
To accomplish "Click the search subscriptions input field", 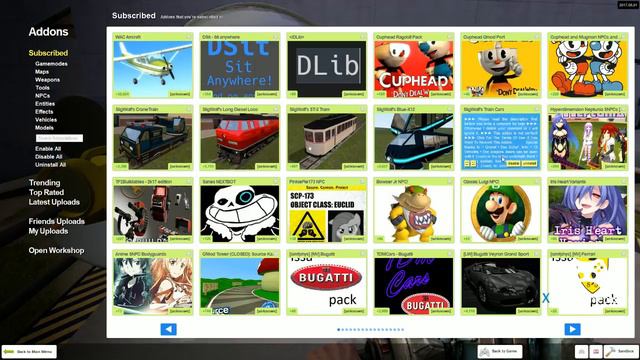I will click(x=59, y=138).
